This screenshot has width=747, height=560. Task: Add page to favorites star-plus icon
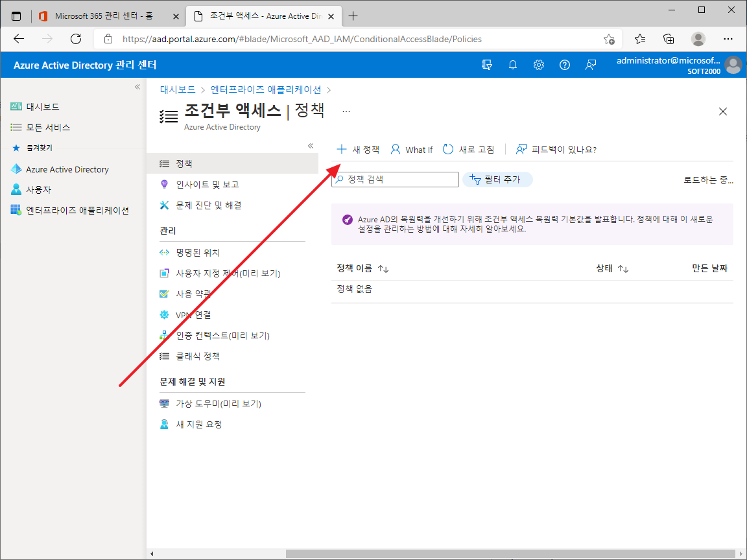[x=609, y=39]
